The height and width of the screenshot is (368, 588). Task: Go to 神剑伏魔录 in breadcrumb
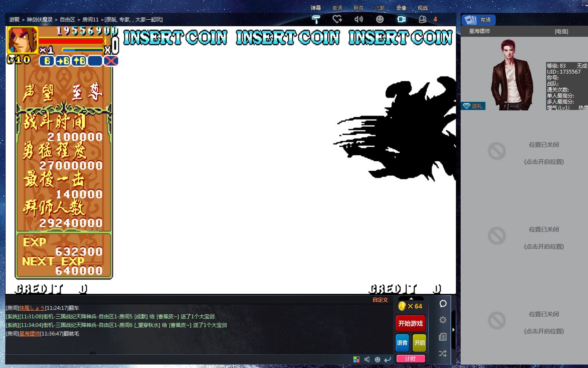point(40,20)
